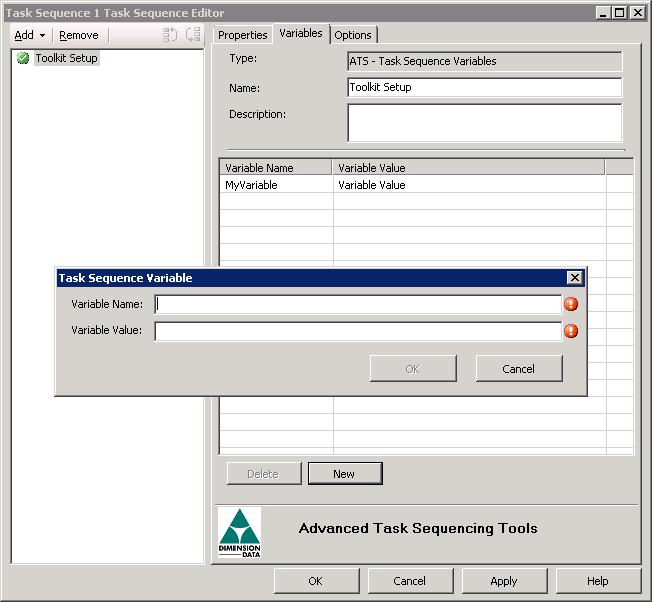
Task: Select Toolkit Setup step in tree
Action: point(66,58)
